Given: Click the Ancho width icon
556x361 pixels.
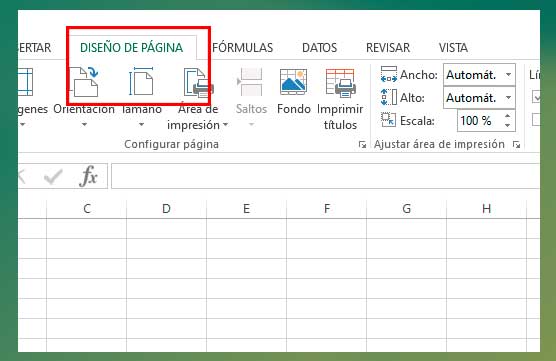Looking at the screenshot, I should click(389, 74).
